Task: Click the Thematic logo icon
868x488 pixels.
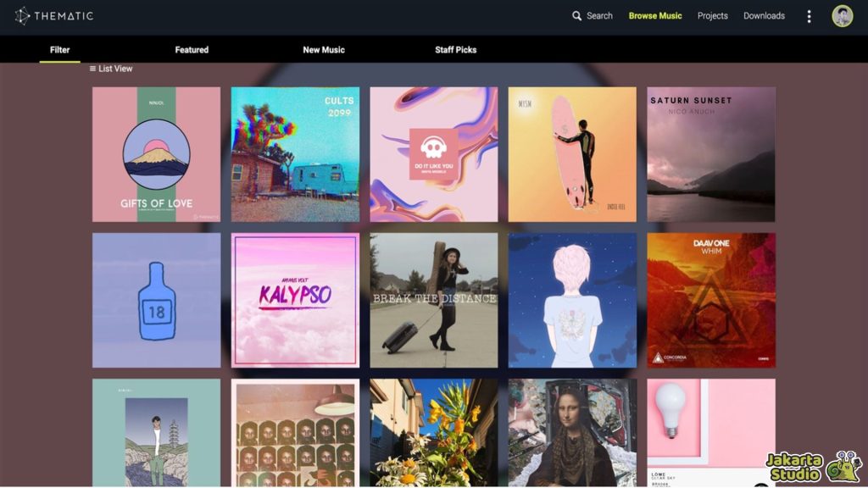Action: pos(22,16)
